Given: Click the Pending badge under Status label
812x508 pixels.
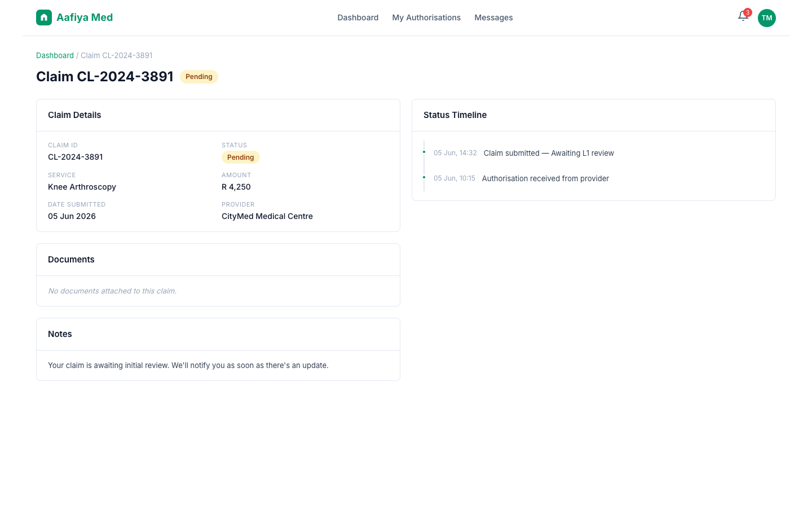Looking at the screenshot, I should click(241, 157).
